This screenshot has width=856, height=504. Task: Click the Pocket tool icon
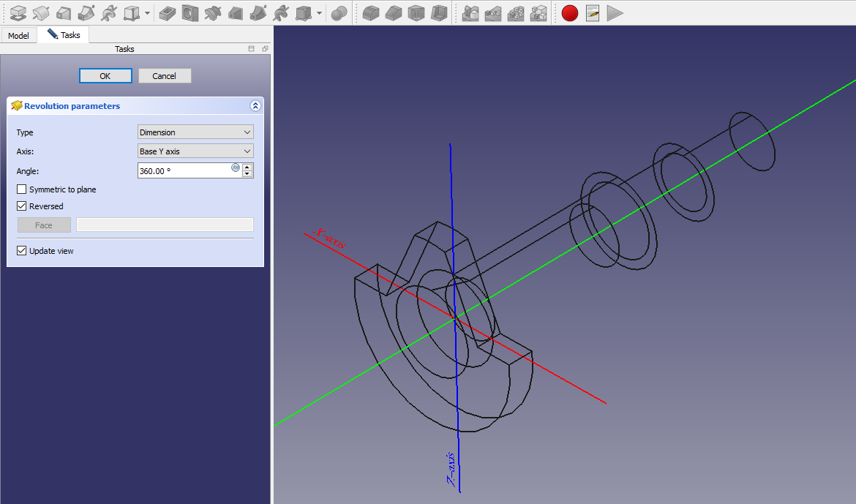pyautogui.click(x=167, y=13)
